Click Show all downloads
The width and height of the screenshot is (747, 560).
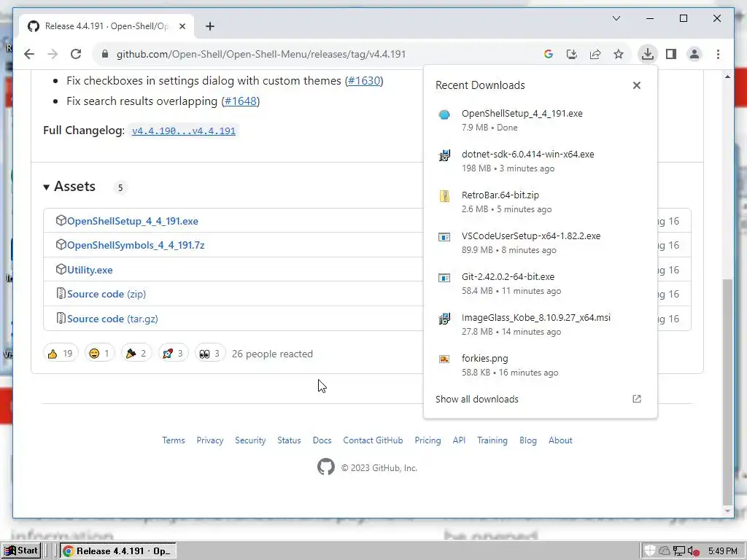tap(477, 399)
